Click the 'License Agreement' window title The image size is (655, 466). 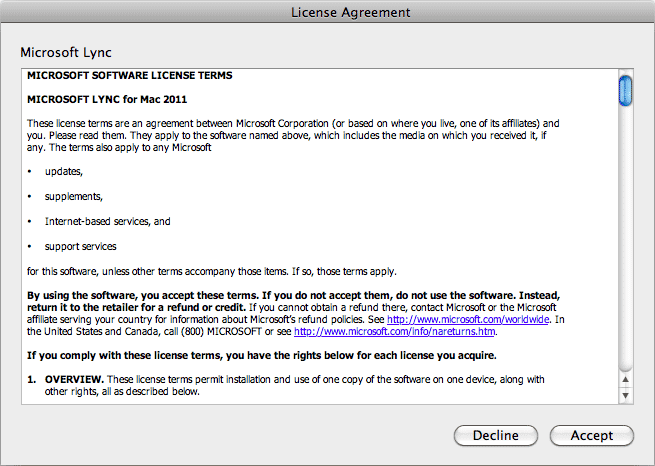coord(350,13)
